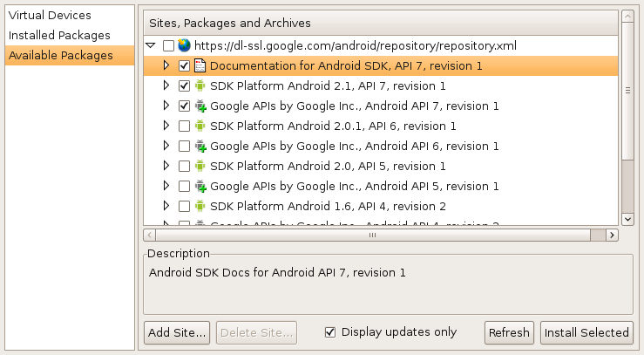This screenshot has height=355, width=644.
Task: Expand Google APIs Android API 5 row
Action: point(166,186)
